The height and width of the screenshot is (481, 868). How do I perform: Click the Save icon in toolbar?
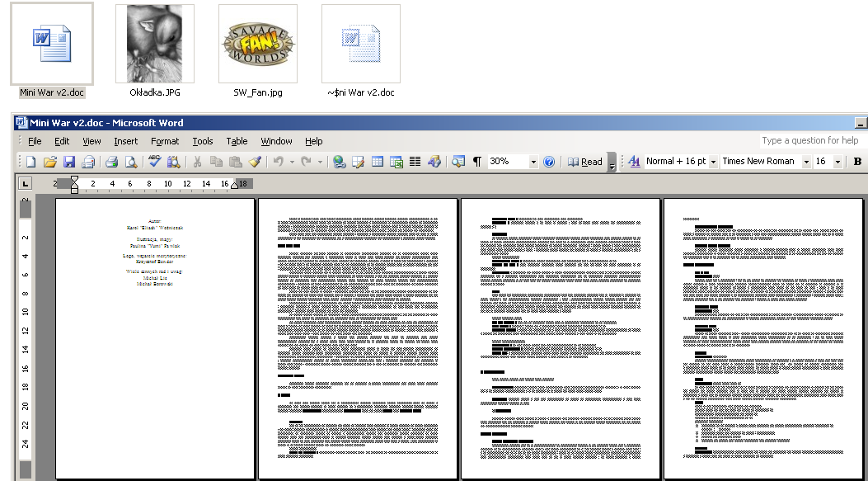click(x=69, y=162)
